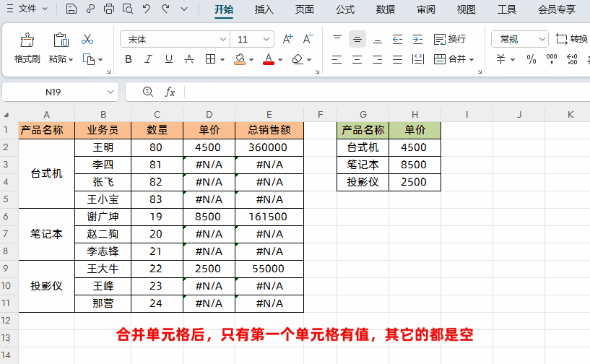Click in the formula bar input
590x364 pixels.
coord(388,92)
